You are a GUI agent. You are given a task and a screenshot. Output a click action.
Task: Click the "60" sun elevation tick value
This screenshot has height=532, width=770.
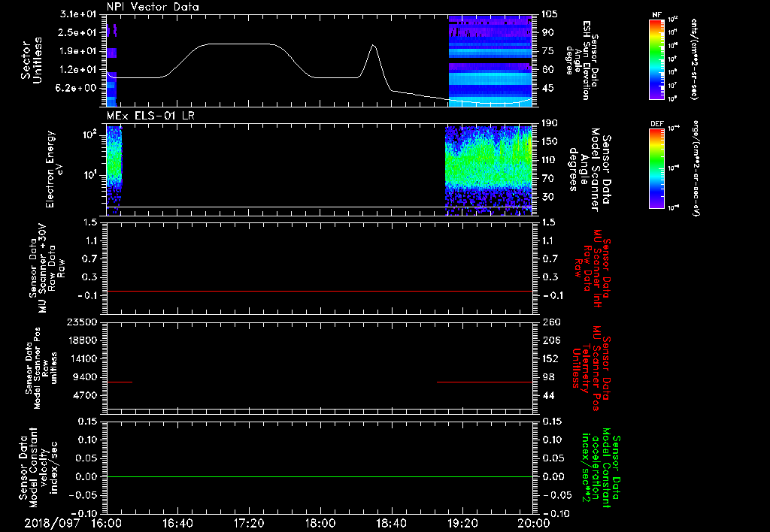[x=547, y=70]
